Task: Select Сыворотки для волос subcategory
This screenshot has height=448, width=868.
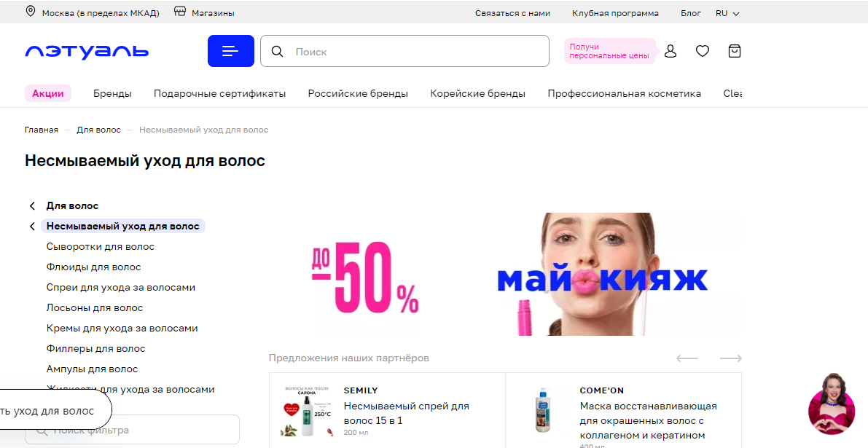Action: 100,247
